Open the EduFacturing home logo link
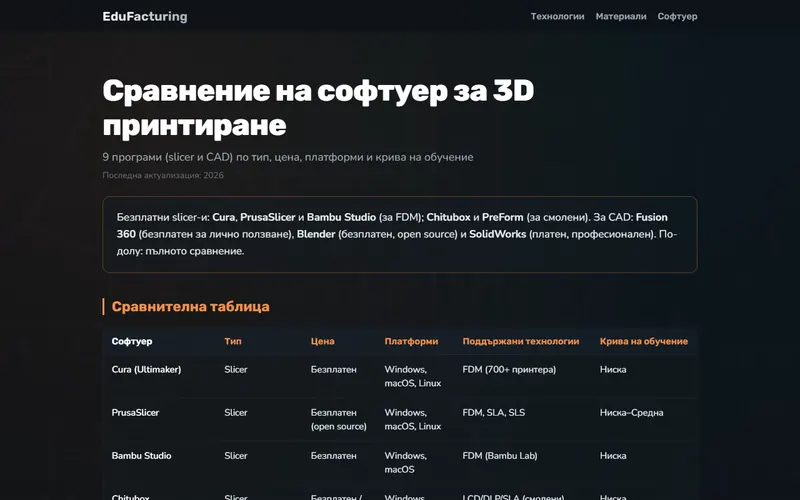The width and height of the screenshot is (800, 500). (x=145, y=16)
